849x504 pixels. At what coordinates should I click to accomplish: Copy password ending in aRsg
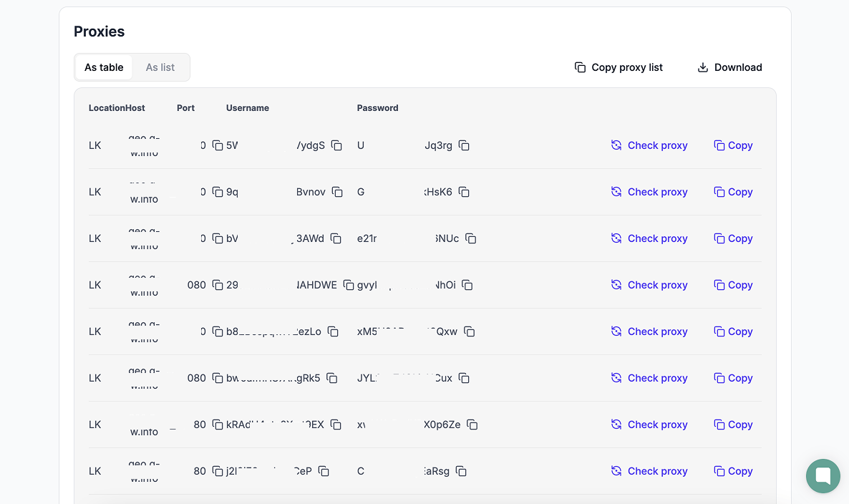[461, 472]
